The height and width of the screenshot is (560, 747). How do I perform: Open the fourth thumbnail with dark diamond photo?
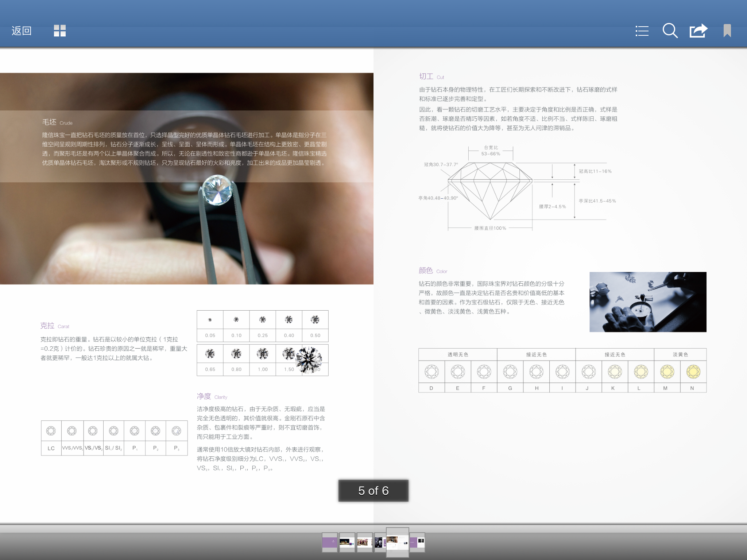coord(380,542)
